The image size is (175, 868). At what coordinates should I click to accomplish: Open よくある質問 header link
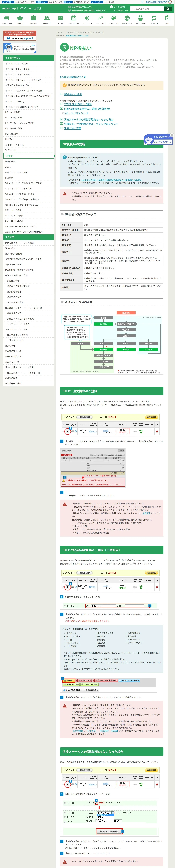pyautogui.click(x=117, y=7)
